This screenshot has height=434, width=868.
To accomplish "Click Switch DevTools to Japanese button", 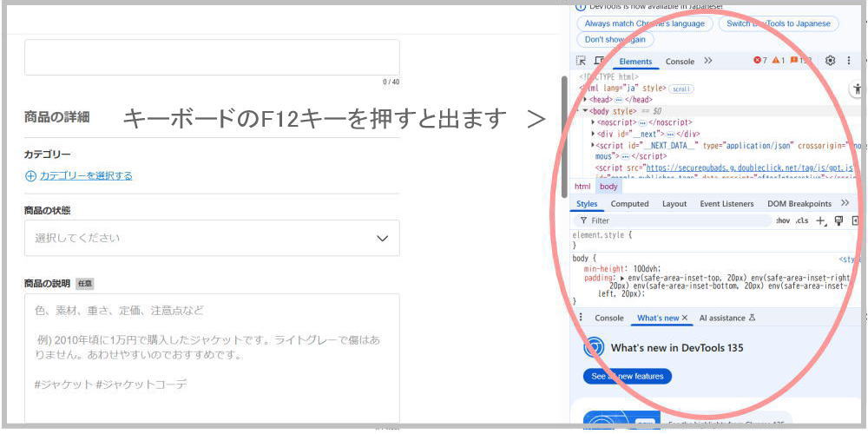I will (779, 23).
